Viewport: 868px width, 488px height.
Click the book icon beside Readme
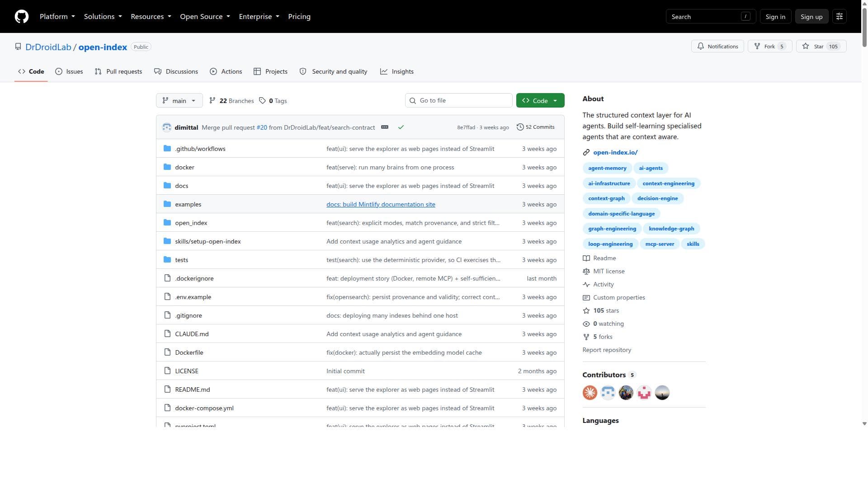[x=586, y=258]
